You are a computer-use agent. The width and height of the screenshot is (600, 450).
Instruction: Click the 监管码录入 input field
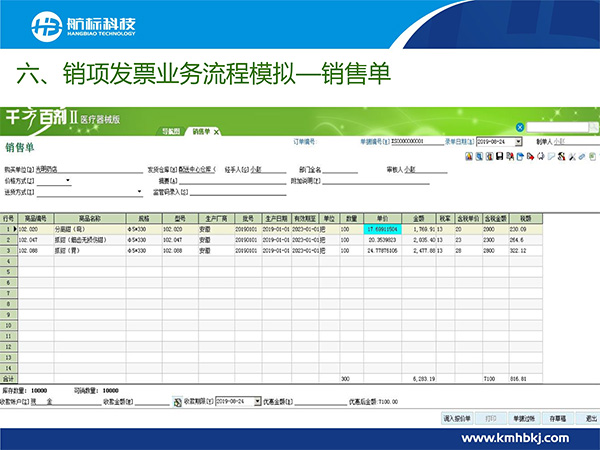point(238,192)
